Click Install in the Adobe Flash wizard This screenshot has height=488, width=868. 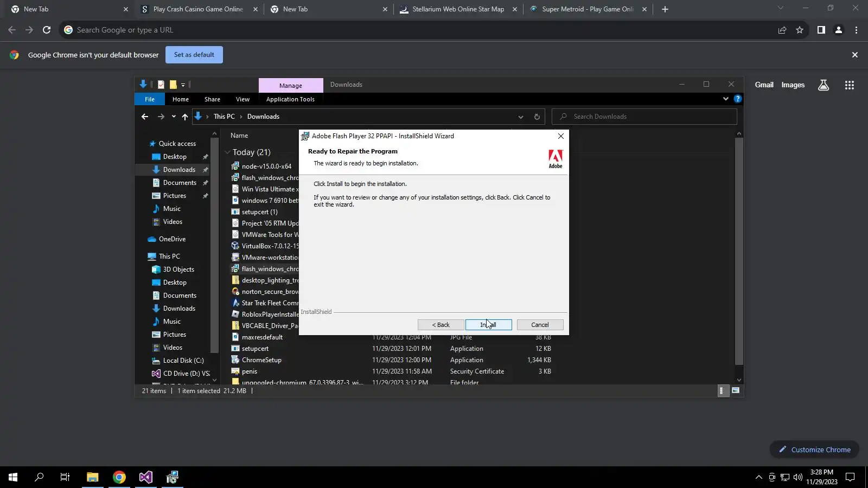tap(488, 325)
